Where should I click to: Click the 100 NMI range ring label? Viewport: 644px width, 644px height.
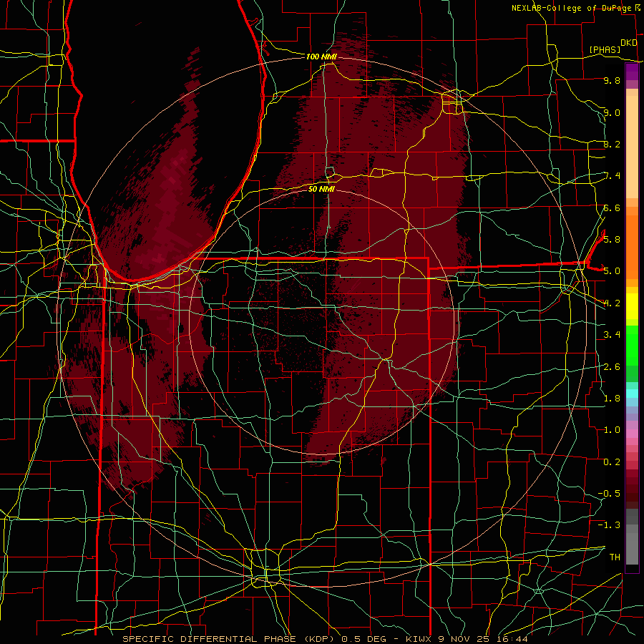(x=321, y=57)
